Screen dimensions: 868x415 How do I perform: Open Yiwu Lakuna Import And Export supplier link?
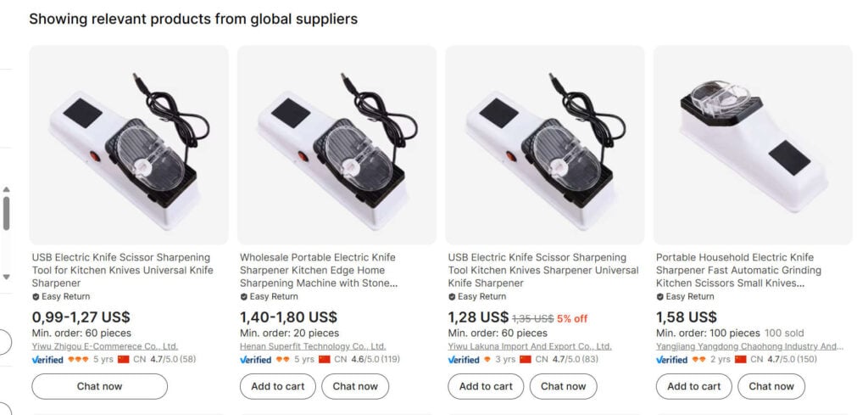click(x=529, y=346)
